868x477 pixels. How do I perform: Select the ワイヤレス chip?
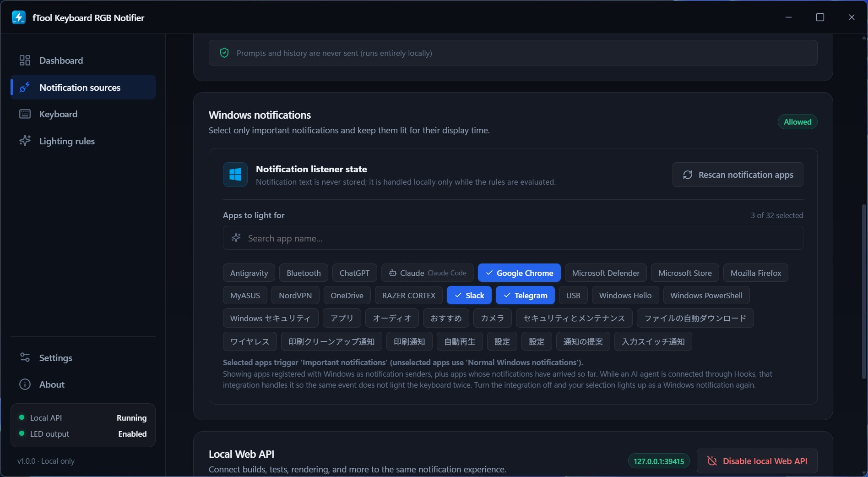(250, 341)
